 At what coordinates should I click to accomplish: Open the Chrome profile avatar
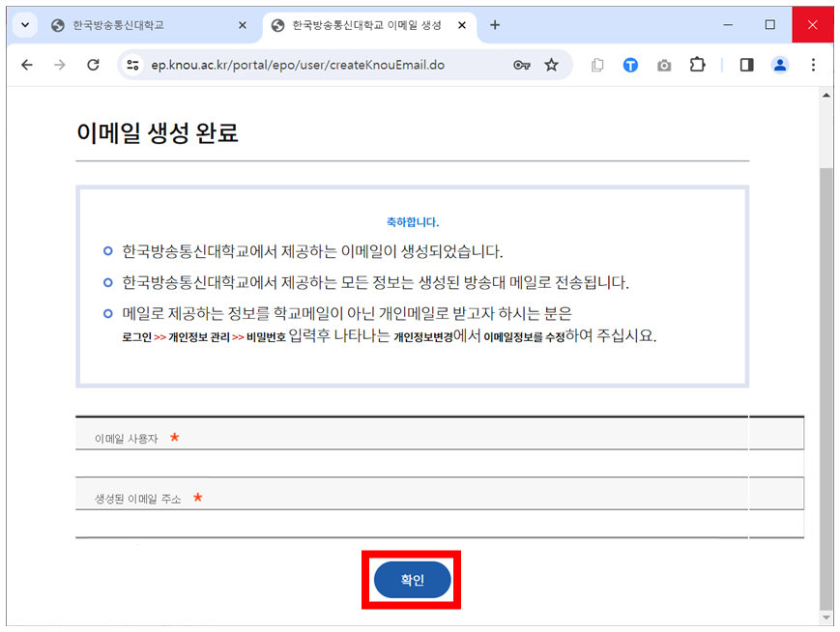pyautogui.click(x=780, y=65)
